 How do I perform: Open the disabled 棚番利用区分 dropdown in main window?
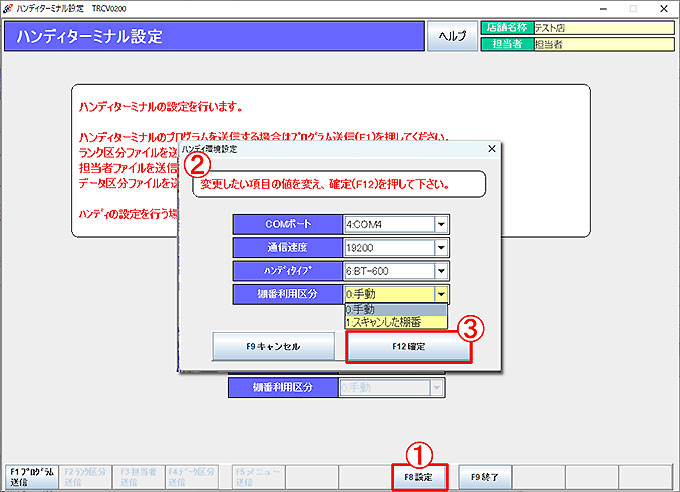coord(436,387)
